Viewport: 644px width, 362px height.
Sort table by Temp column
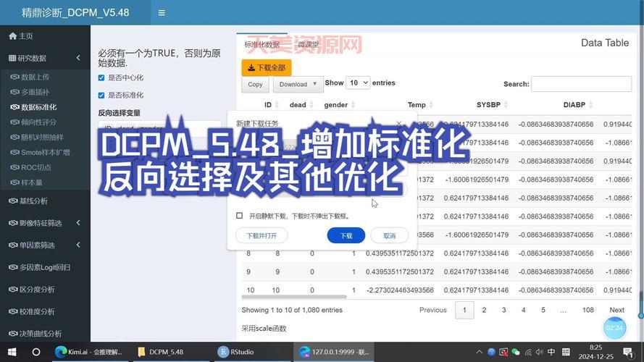420,105
